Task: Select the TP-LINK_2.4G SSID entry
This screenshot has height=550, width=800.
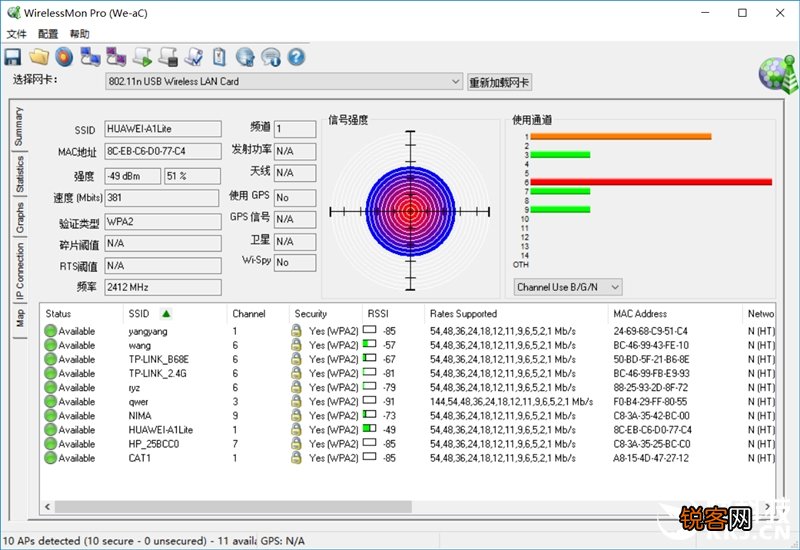Action: (158, 373)
